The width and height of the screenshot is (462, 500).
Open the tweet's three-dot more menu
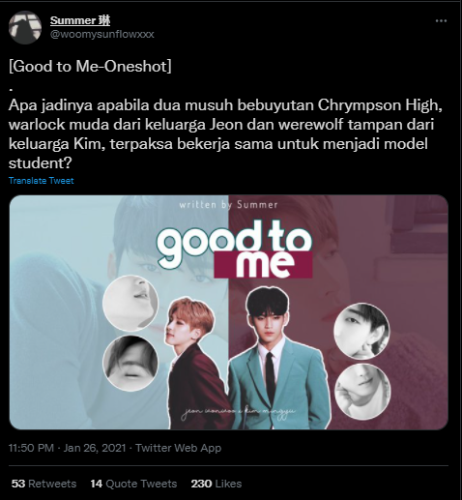click(441, 21)
